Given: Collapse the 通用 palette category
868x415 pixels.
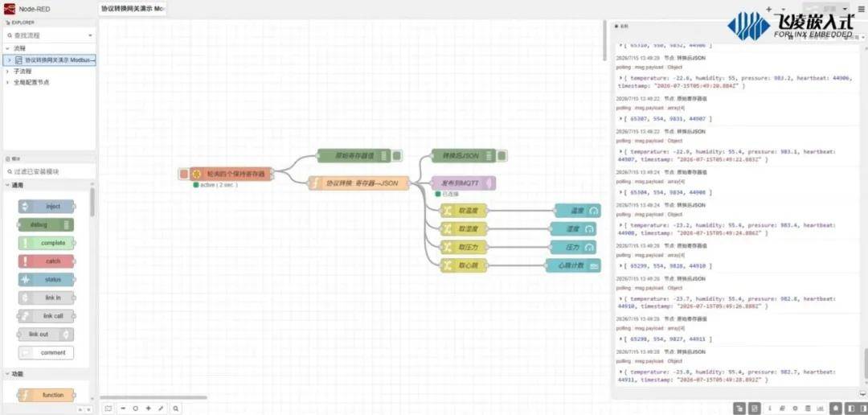Looking at the screenshot, I should coord(15,185).
